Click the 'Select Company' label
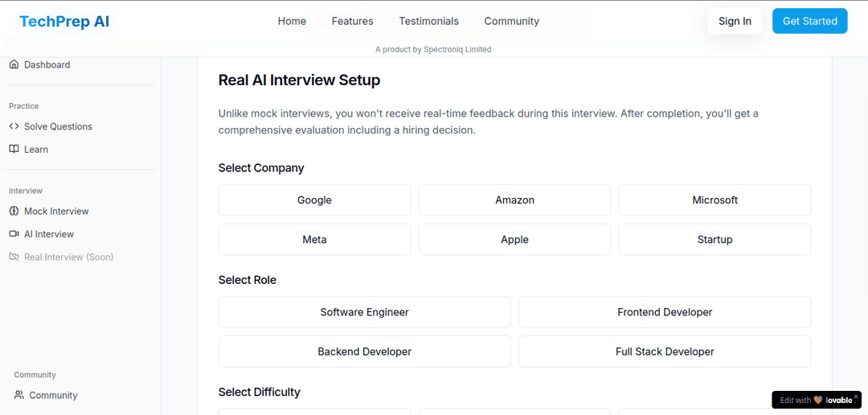The height and width of the screenshot is (415, 868). pos(261,168)
